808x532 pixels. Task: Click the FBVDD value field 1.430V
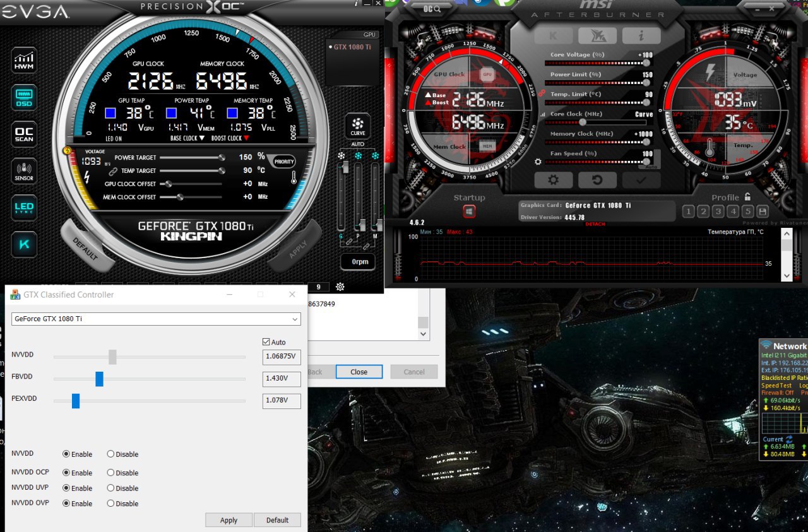pyautogui.click(x=282, y=379)
